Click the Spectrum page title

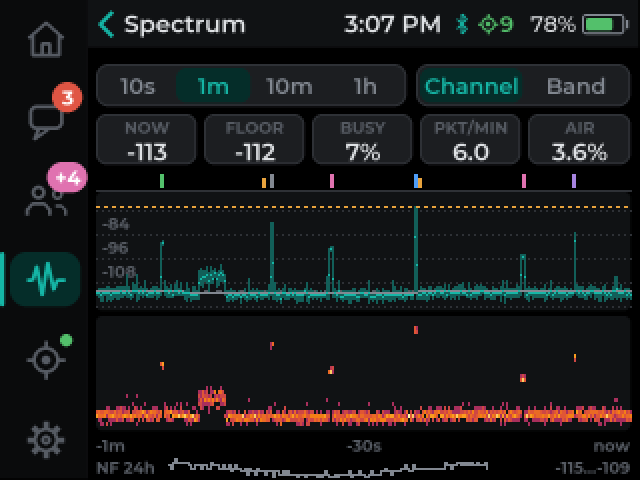click(184, 25)
